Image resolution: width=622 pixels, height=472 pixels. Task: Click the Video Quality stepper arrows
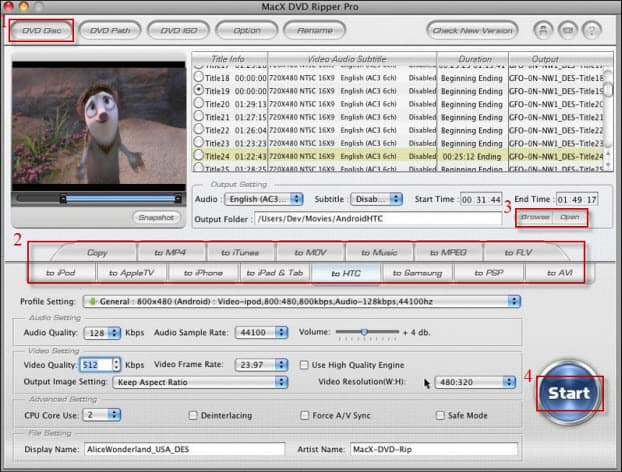click(116, 365)
